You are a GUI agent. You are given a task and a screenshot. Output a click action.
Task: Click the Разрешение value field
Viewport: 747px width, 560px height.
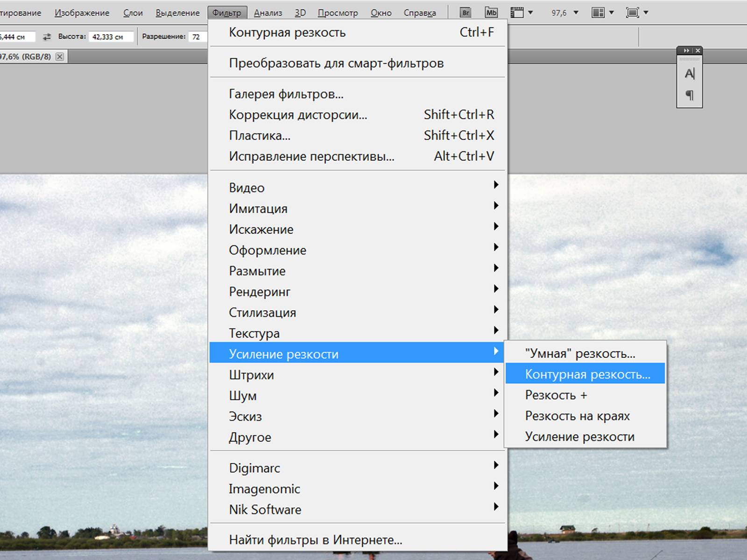(x=197, y=37)
